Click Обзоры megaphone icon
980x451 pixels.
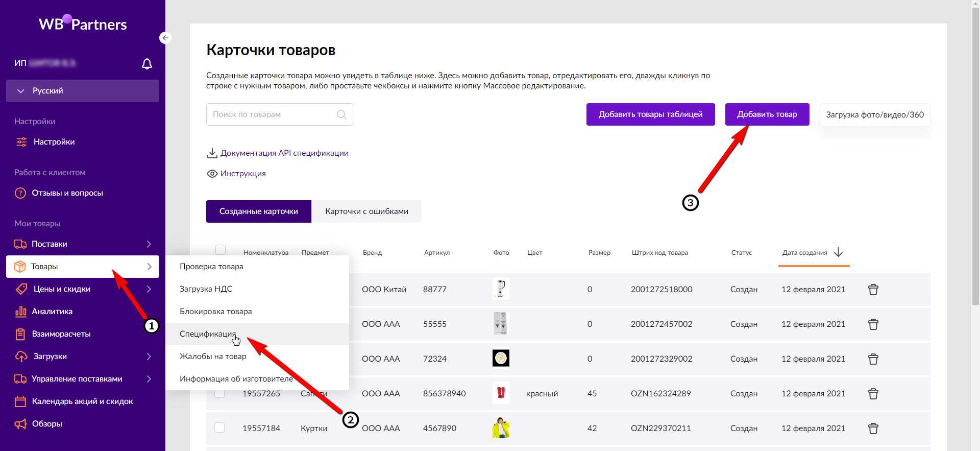[x=20, y=424]
